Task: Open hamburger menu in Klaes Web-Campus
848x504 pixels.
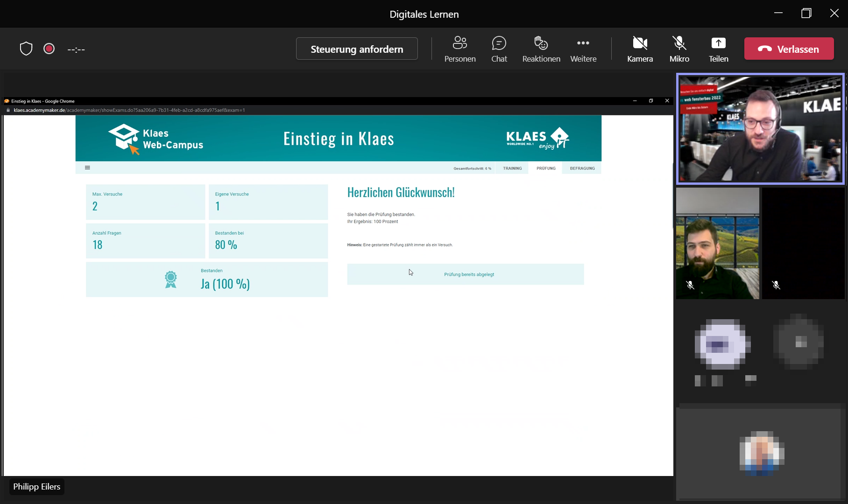Action: pyautogui.click(x=87, y=168)
